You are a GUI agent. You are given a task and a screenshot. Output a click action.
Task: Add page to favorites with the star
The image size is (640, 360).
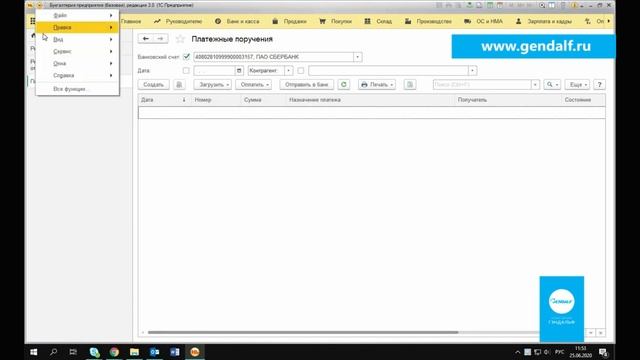[x=180, y=39]
